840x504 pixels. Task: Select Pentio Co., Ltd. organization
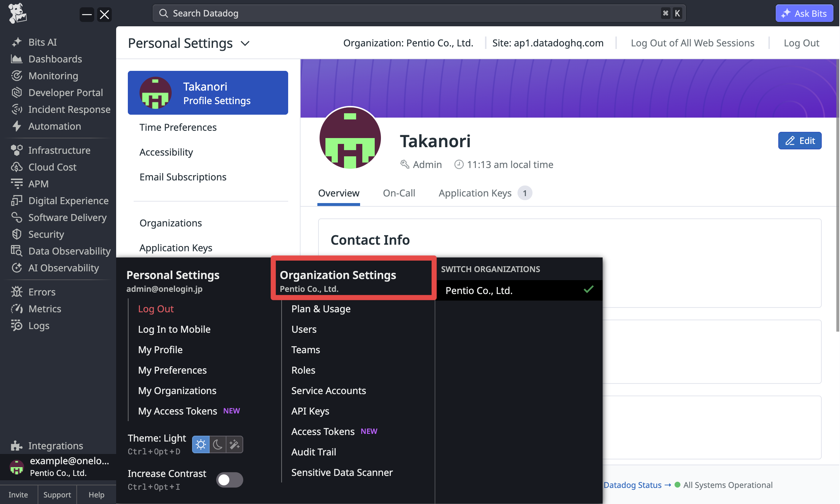click(x=519, y=290)
